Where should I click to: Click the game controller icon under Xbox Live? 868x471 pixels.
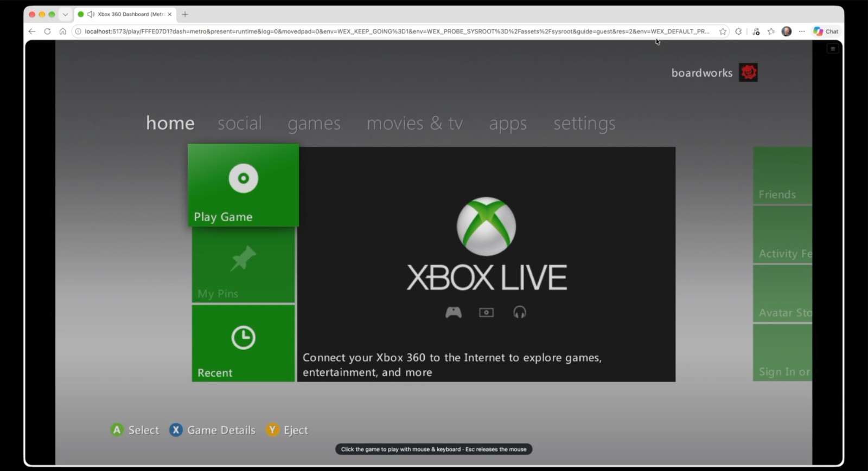click(x=454, y=312)
